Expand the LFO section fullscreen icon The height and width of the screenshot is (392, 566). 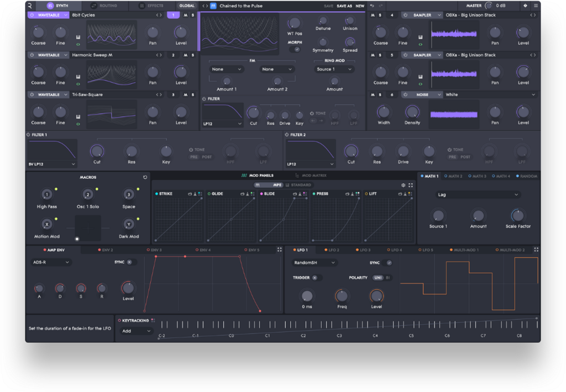click(536, 250)
